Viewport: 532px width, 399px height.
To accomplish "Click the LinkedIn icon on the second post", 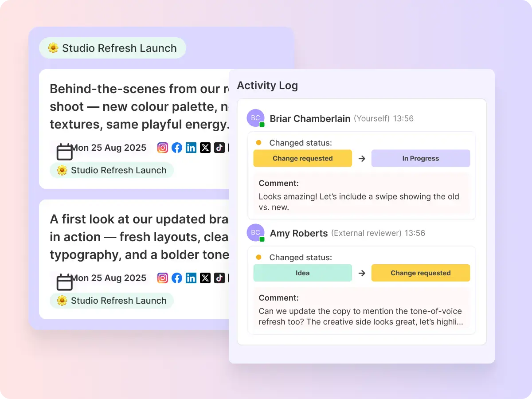I will pyautogui.click(x=191, y=278).
